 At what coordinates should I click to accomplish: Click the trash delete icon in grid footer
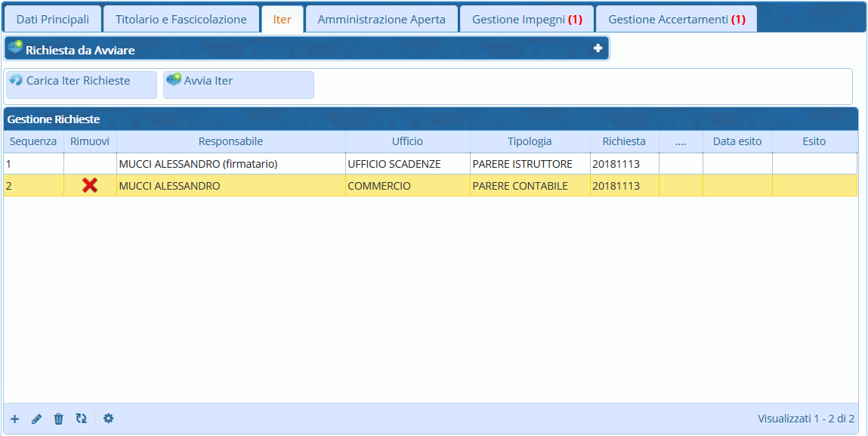[58, 419]
